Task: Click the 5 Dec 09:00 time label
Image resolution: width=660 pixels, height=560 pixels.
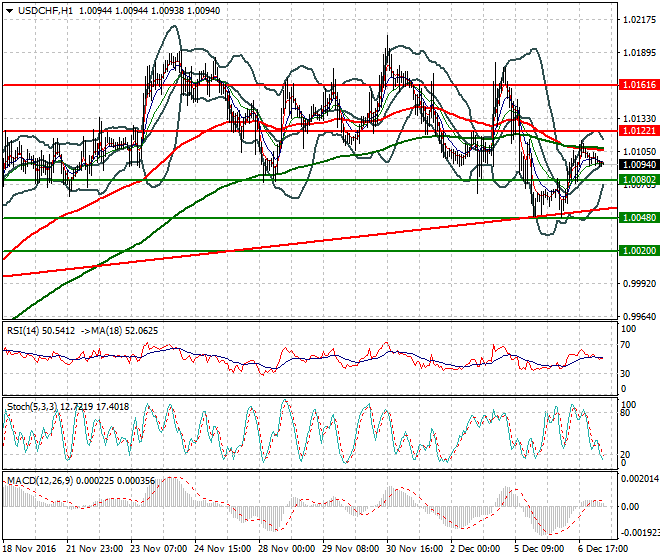Action: pos(540,549)
